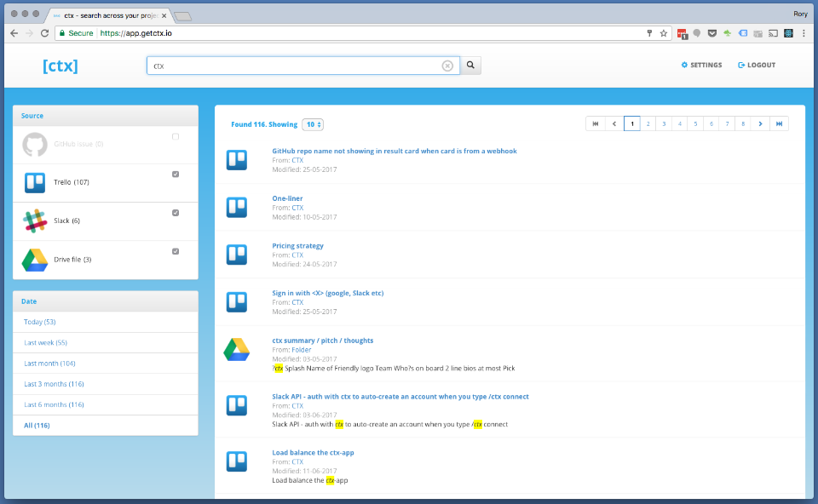
Task: Filter results by Last week (55)
Action: [45, 343]
